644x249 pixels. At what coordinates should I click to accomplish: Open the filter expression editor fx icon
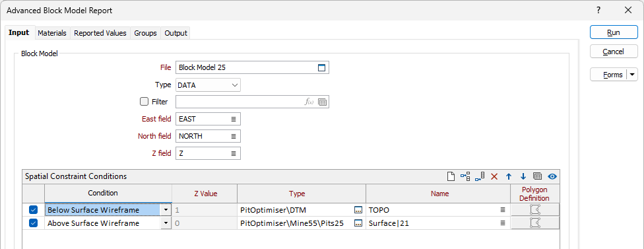(309, 102)
